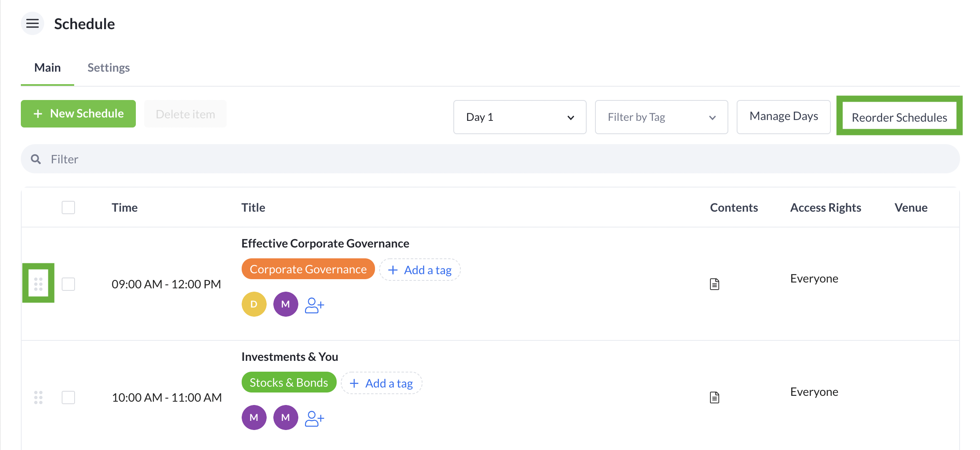This screenshot has height=450, width=980.
Task: Add speaker icon in Effective Corporate Governance
Action: 315,305
